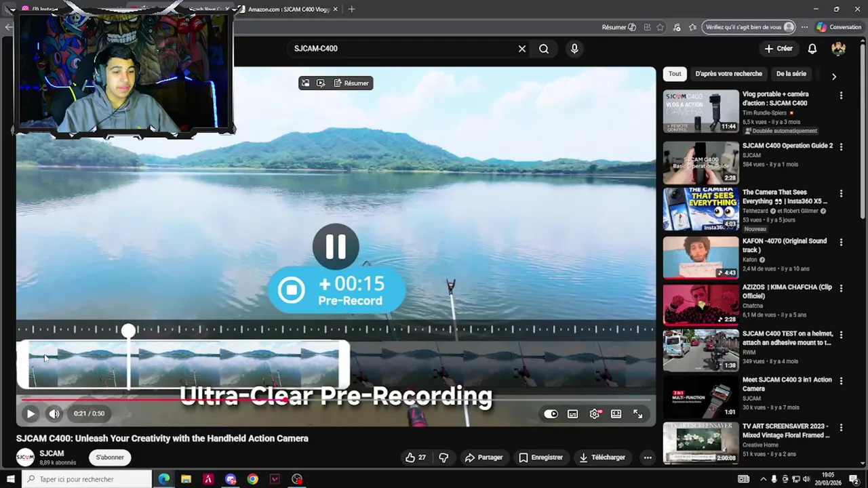This screenshot has width=868, height=488.
Task: Open options menu for Meet SJCAM C400 3 in1
Action: 841,381
